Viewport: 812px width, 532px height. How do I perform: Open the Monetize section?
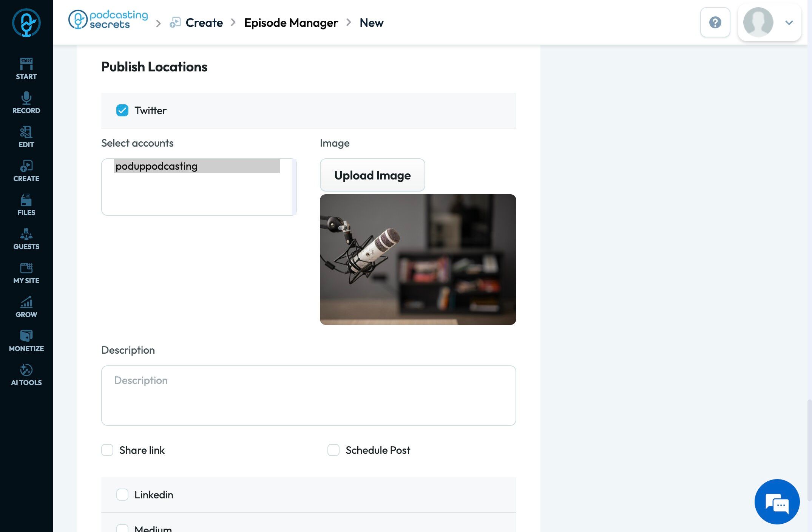[x=26, y=341]
